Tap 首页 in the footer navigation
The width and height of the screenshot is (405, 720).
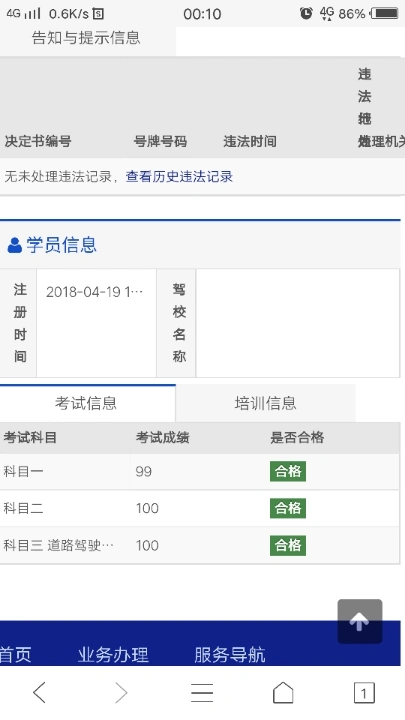pos(15,654)
